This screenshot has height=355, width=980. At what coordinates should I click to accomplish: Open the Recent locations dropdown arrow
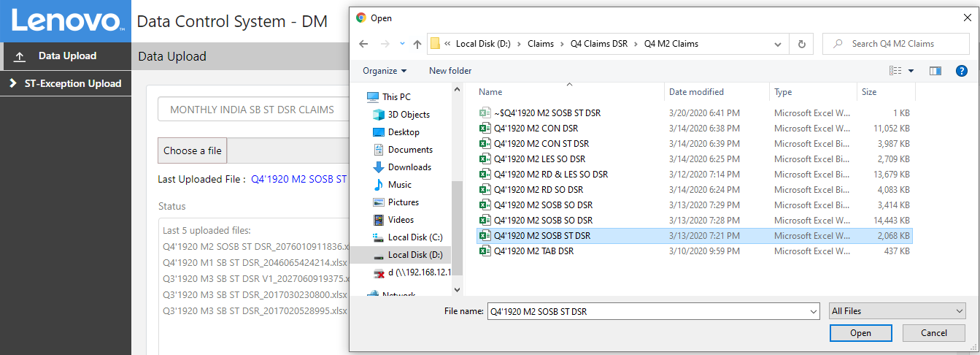point(402,44)
